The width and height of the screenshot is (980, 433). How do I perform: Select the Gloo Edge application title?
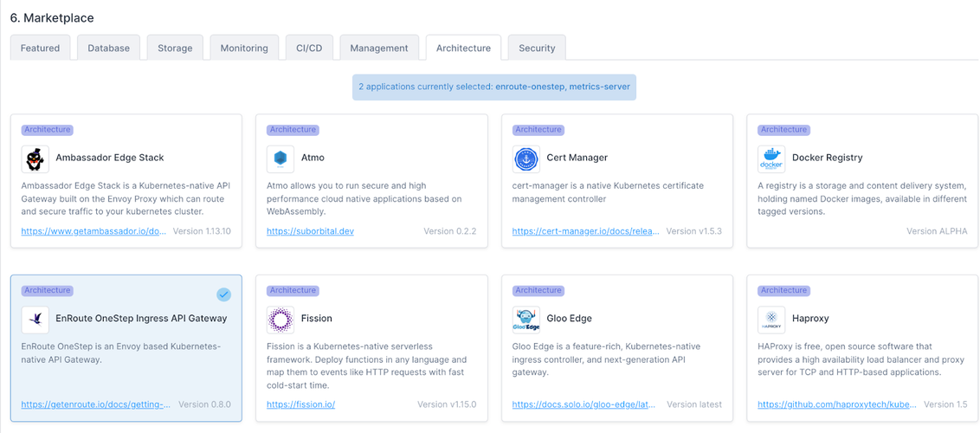(570, 318)
